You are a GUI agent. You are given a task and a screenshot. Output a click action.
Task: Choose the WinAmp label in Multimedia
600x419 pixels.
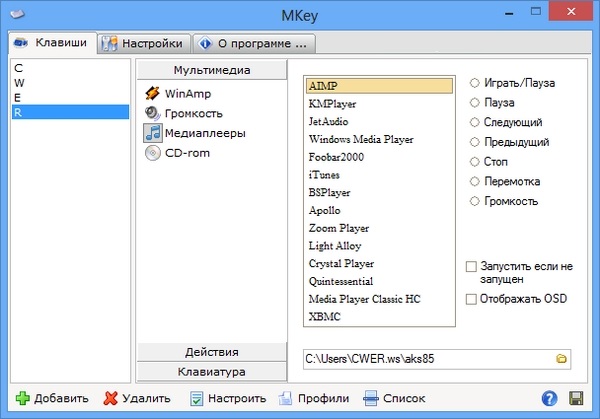tap(188, 93)
